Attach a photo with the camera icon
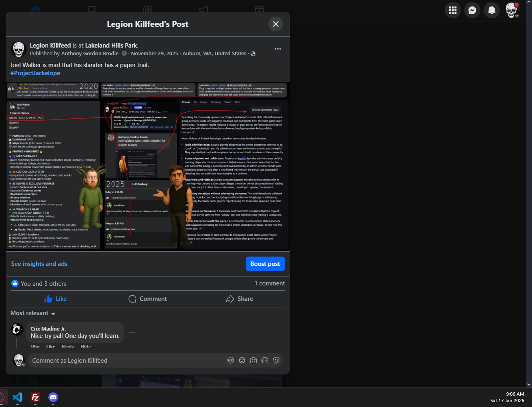The width and height of the screenshot is (532, 407). (x=253, y=360)
